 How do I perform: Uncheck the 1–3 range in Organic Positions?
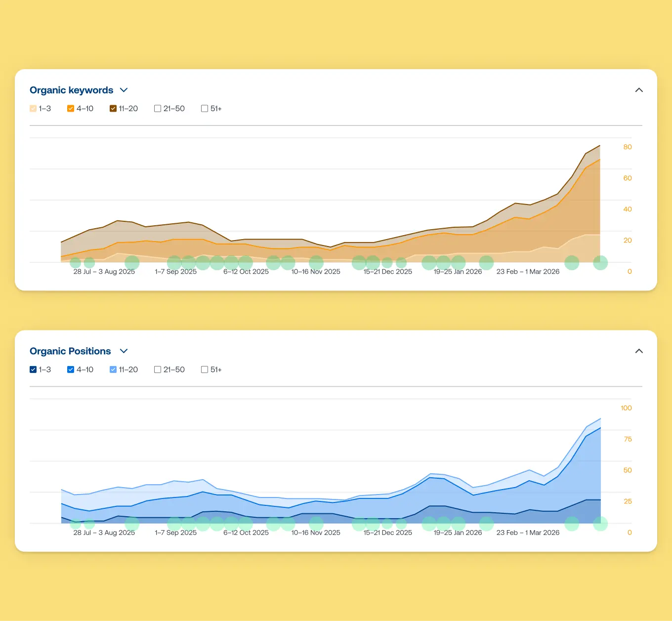pos(33,369)
